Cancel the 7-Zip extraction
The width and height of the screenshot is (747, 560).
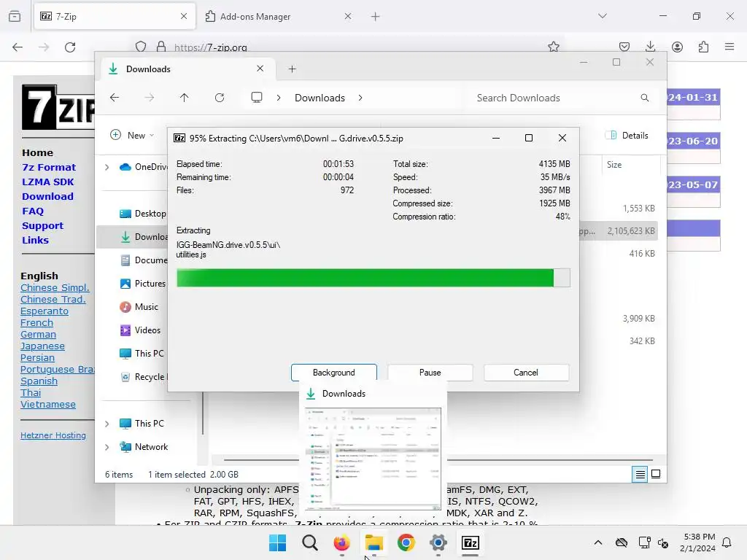526,373
